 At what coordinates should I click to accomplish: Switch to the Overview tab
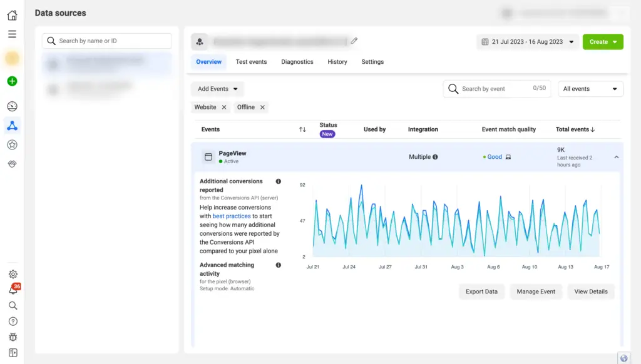click(x=208, y=62)
